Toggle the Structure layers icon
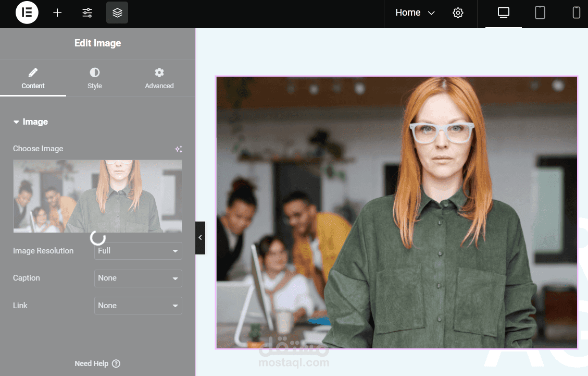This screenshot has height=376, width=588. point(117,13)
